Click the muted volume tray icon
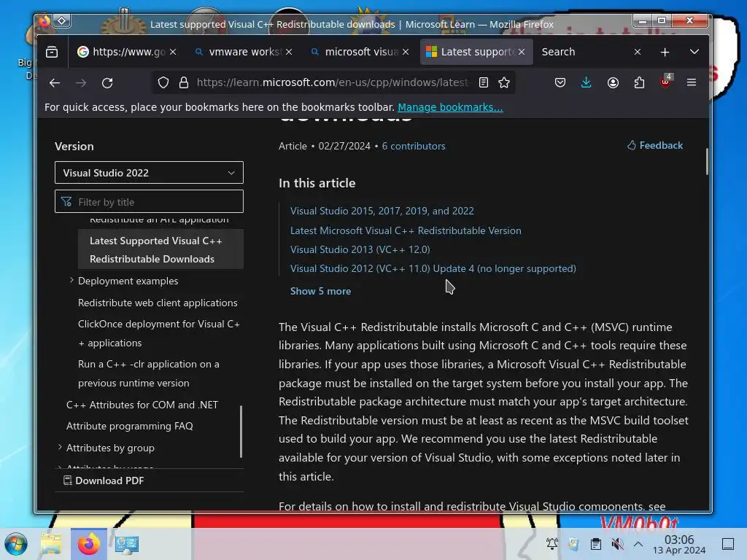This screenshot has height=560, width=747. coord(617,544)
